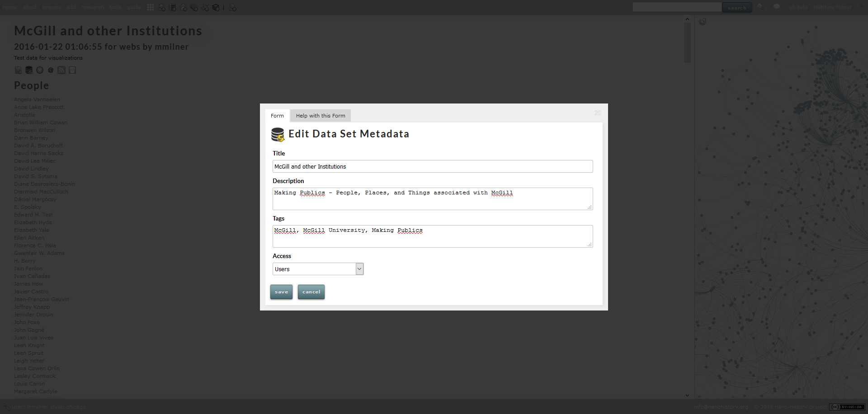
Task: Open the tools menu
Action: 115,7
